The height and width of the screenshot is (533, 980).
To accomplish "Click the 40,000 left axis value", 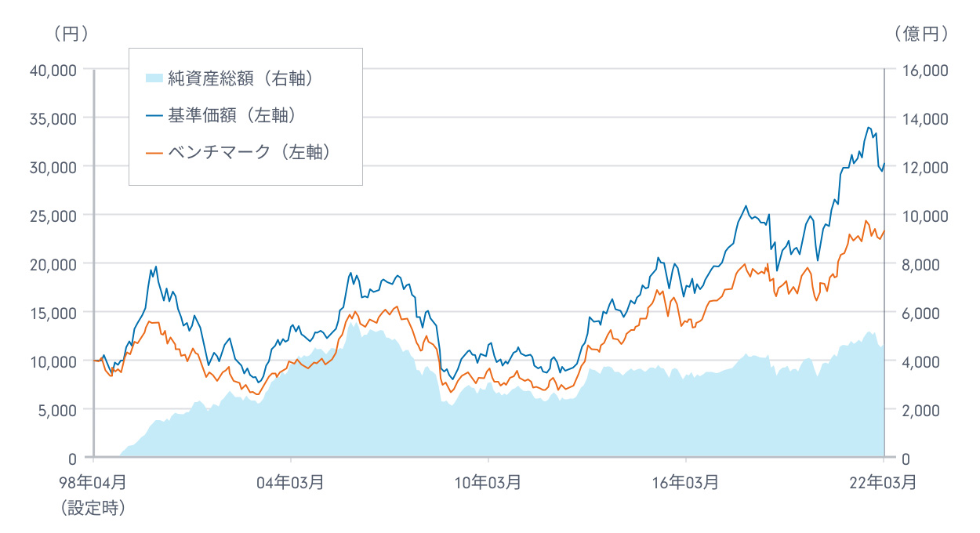I will click(x=52, y=71).
